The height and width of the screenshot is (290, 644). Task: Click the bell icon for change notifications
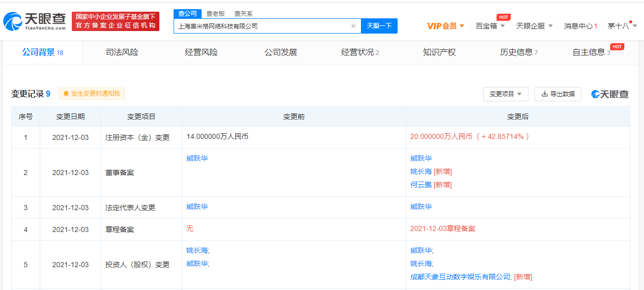tap(66, 94)
